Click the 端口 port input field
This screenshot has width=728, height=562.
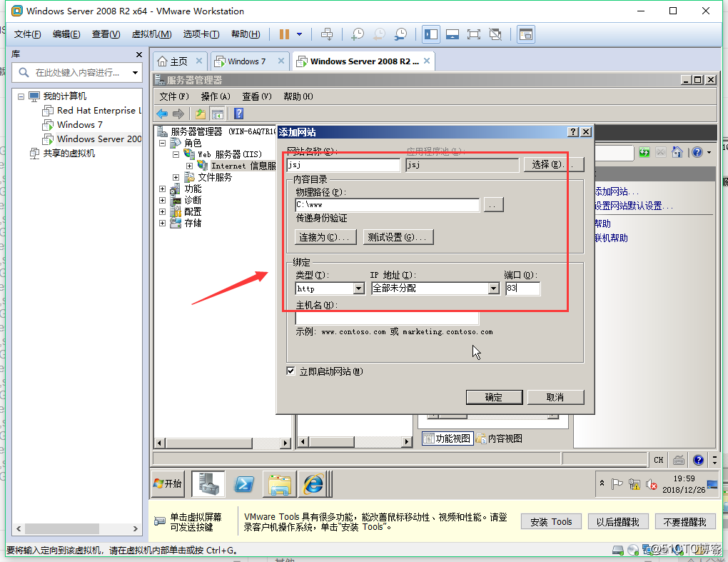522,288
